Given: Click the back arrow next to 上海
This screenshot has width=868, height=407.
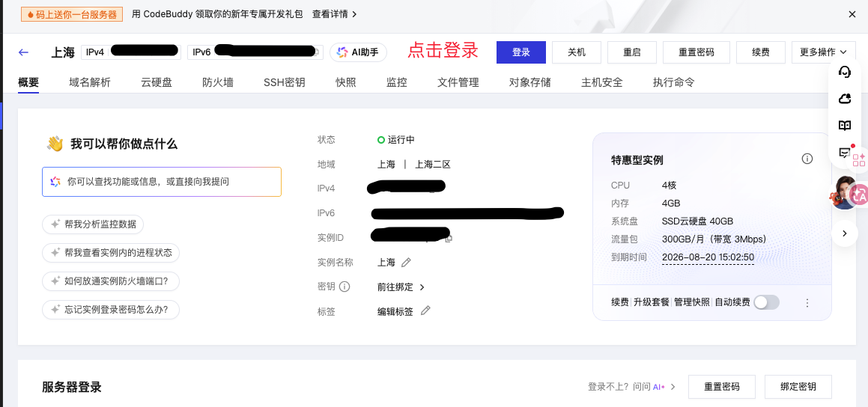Looking at the screenshot, I should (23, 52).
